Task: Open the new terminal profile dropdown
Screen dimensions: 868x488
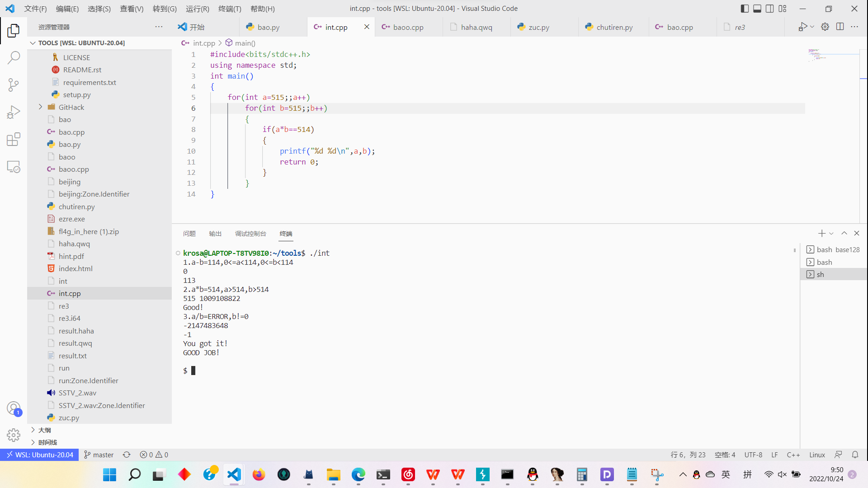Action: click(x=831, y=234)
